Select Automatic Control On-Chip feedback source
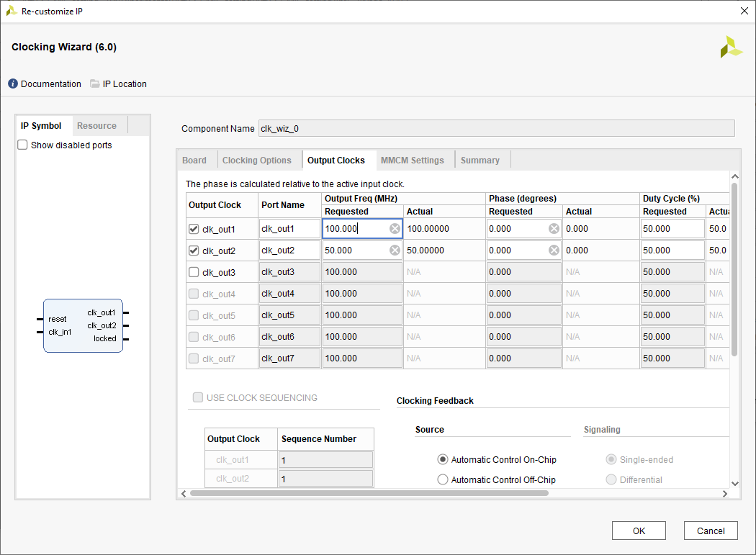This screenshot has height=555, width=756. click(x=443, y=459)
